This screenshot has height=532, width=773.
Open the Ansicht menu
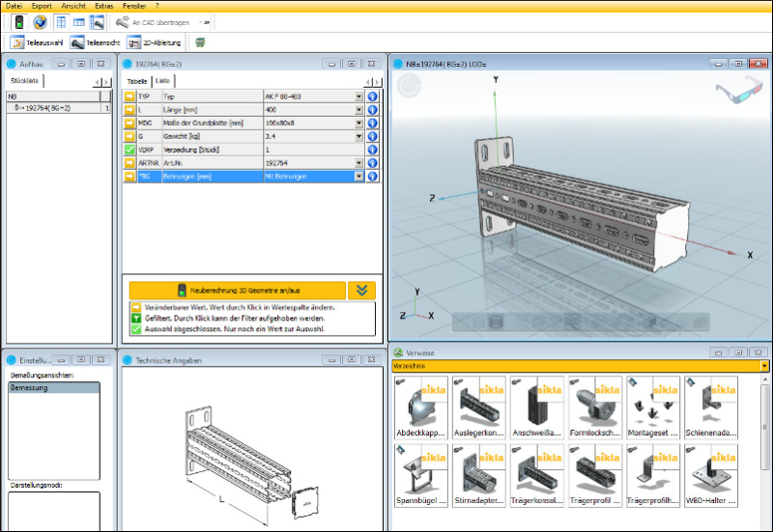pyautogui.click(x=73, y=6)
